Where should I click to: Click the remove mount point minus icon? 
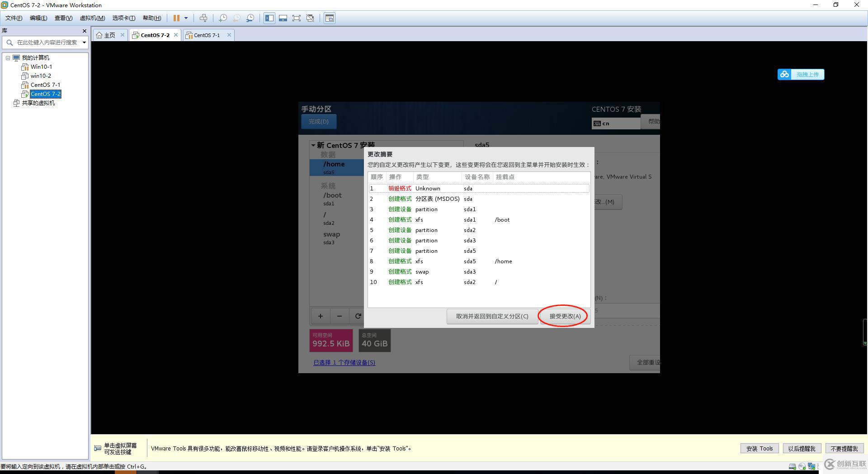click(x=340, y=316)
